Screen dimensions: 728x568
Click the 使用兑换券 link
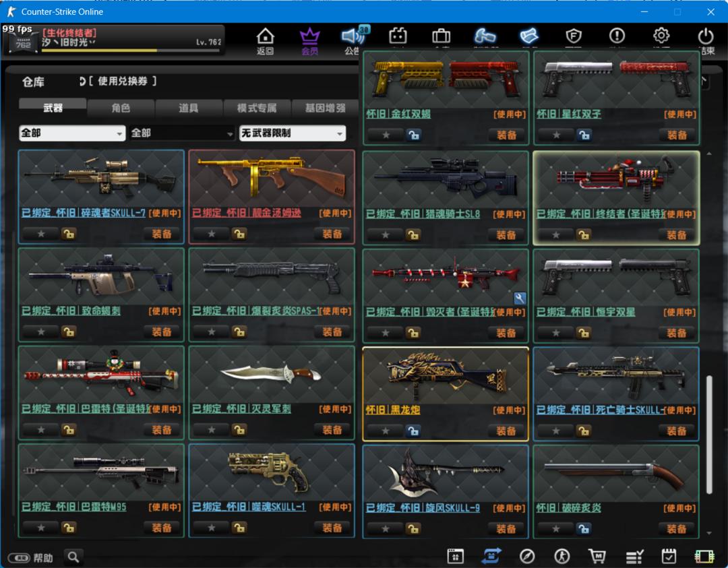tap(122, 82)
